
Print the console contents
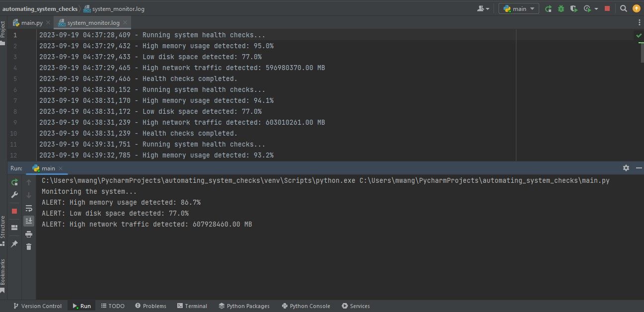(x=28, y=234)
